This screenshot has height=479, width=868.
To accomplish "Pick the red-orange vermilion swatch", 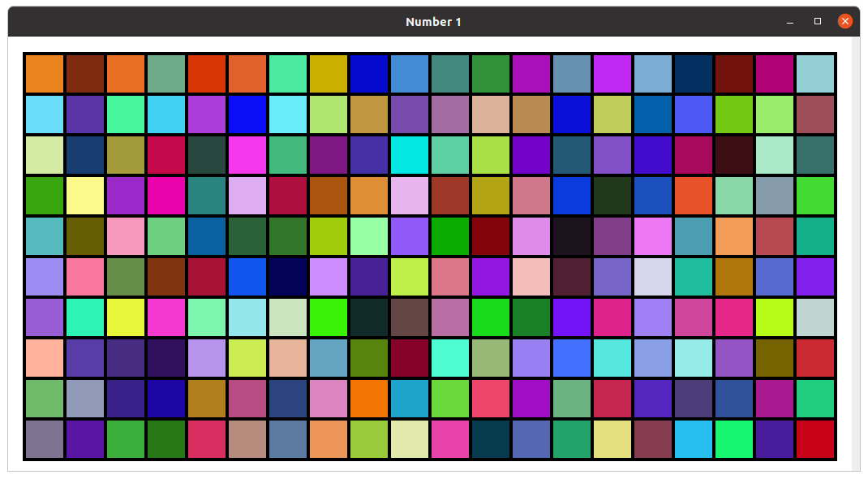I will coord(207,74).
